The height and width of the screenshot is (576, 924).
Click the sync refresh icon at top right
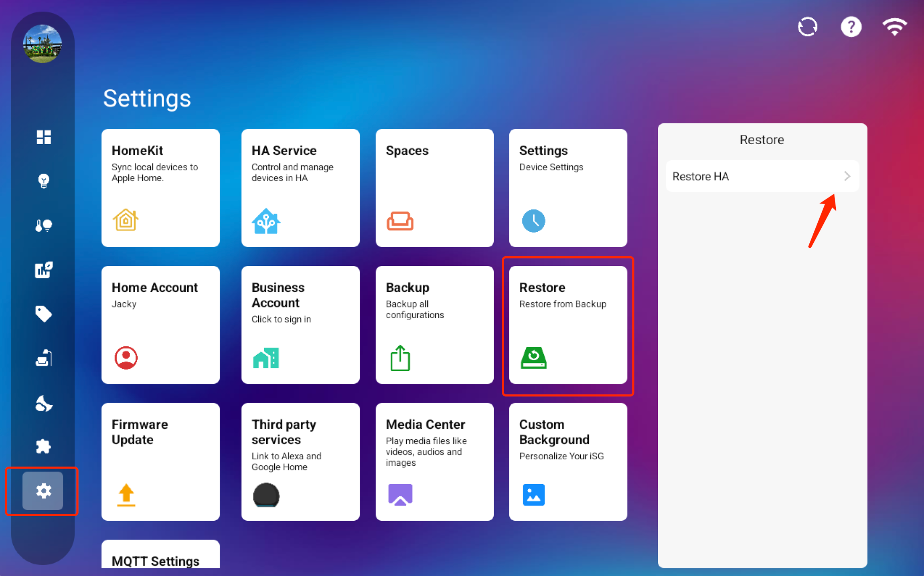pos(807,27)
